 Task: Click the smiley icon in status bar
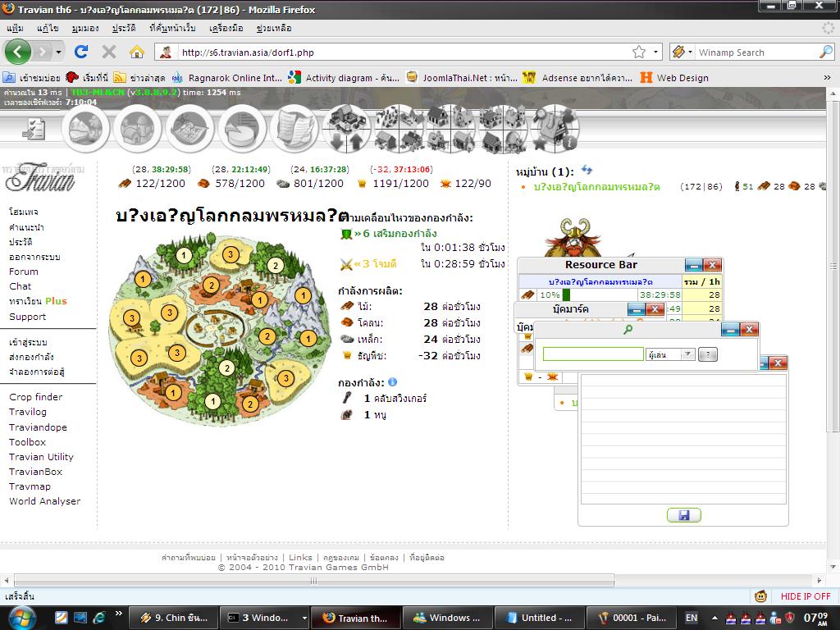coord(760,596)
